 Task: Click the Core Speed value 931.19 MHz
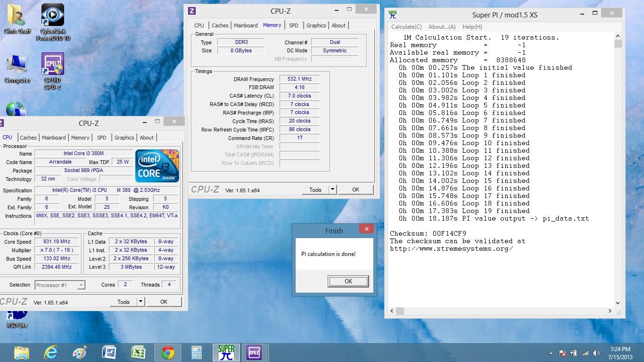(57, 241)
